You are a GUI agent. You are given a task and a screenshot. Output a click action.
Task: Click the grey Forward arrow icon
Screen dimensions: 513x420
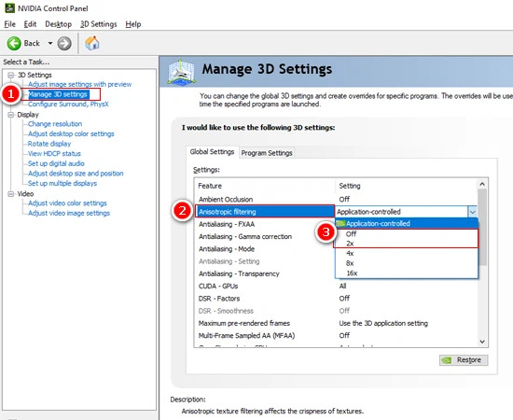point(64,43)
